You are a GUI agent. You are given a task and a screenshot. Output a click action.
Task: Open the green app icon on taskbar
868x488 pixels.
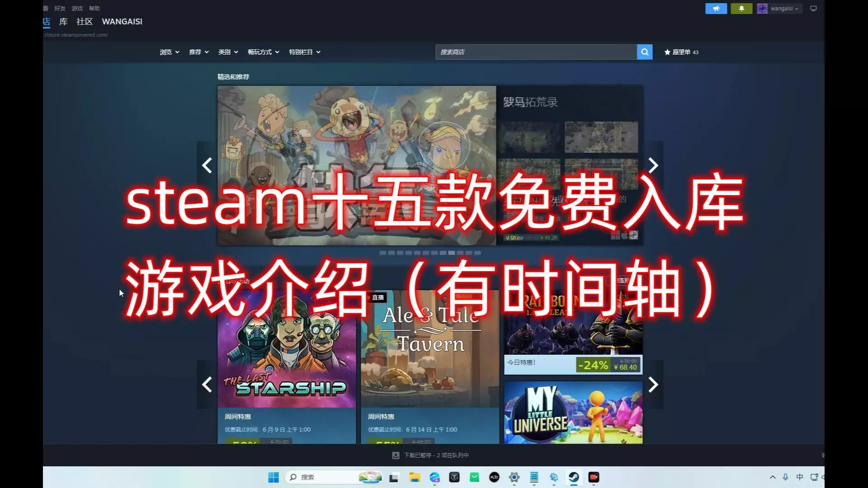point(474,477)
